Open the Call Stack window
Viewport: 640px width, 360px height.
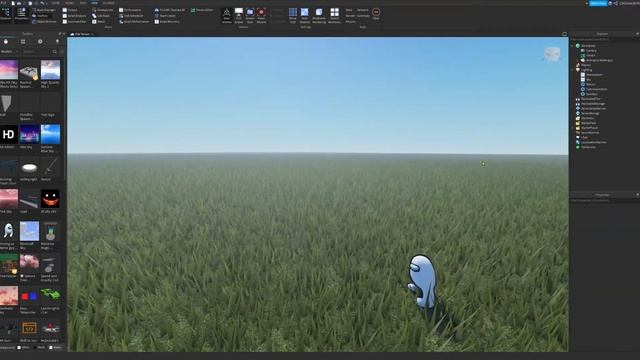pyautogui.click(x=100, y=16)
